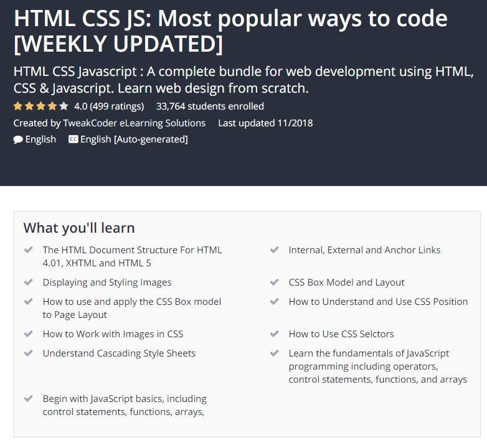Click the 33,764 students enrolled text
Image resolution: width=487 pixels, height=448 pixels.
(210, 106)
